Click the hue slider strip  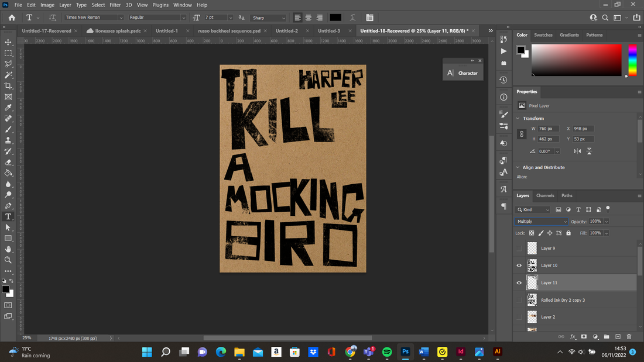point(632,60)
